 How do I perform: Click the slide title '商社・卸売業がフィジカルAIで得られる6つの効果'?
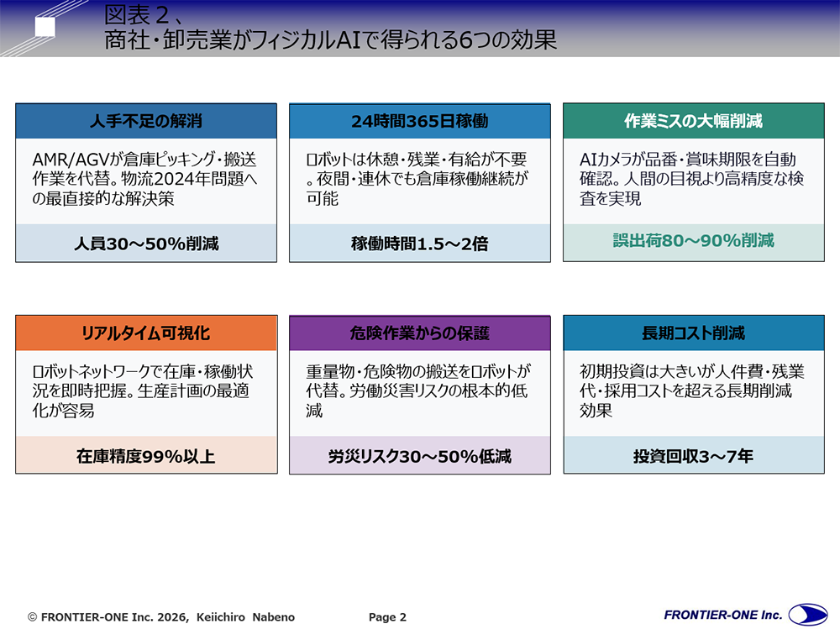(x=330, y=39)
